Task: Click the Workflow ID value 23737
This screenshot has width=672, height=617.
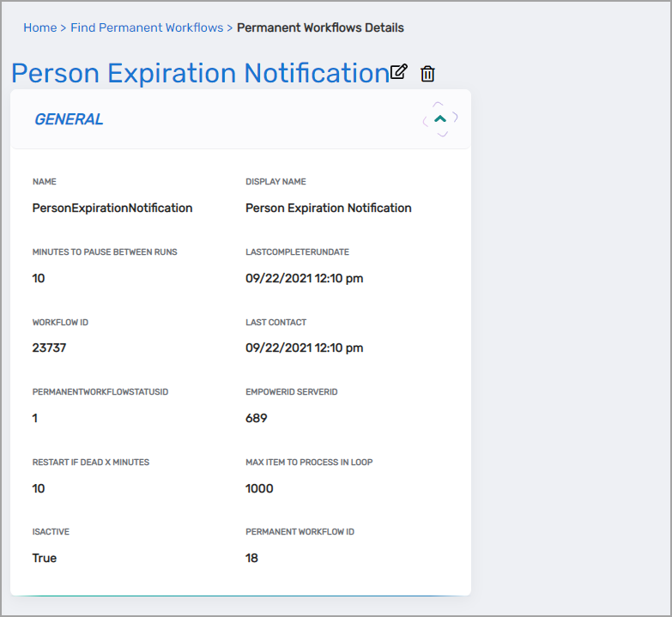Action: [x=49, y=348]
